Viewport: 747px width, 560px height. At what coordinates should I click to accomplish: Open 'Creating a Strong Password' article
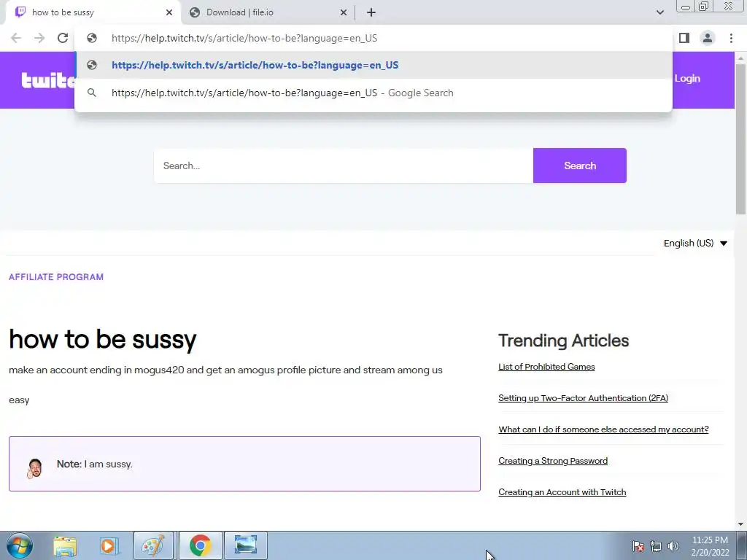click(x=553, y=461)
